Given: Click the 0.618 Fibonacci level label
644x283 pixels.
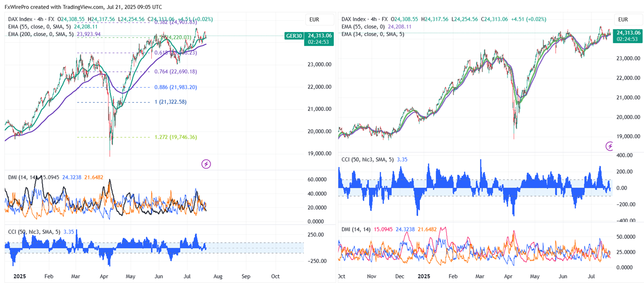Looking at the screenshot, I should click(175, 53).
